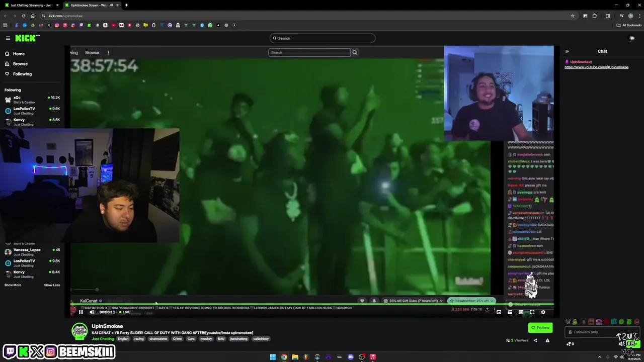
Task: Open the browser extensions menu
Action: [595, 16]
